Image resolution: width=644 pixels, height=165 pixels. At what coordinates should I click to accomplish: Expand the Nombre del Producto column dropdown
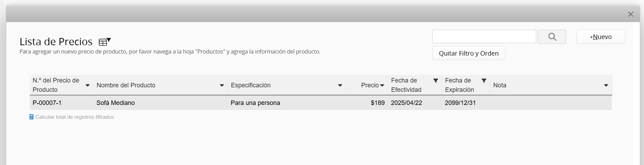click(x=222, y=85)
